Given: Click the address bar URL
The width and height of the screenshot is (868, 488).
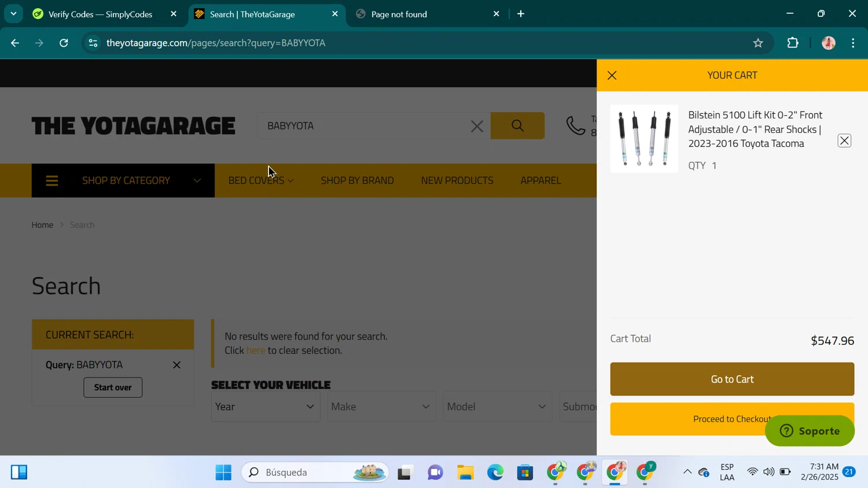Looking at the screenshot, I should point(216,43).
